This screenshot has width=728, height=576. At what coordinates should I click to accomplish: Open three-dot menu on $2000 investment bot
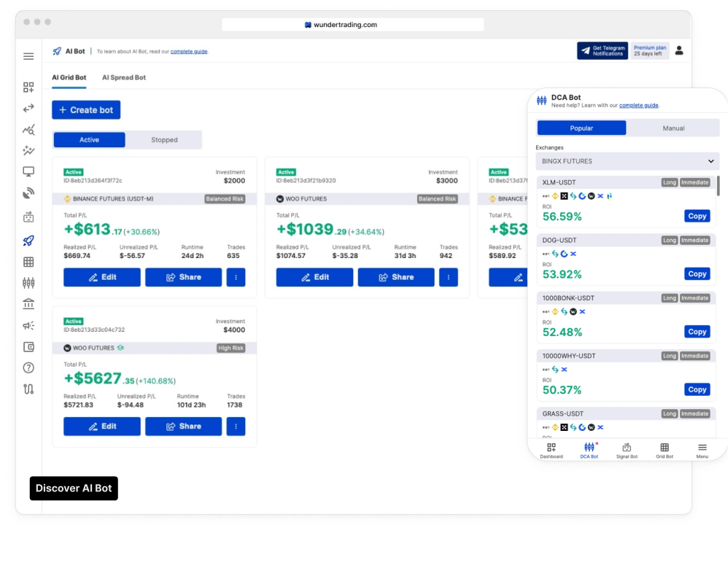click(x=236, y=277)
